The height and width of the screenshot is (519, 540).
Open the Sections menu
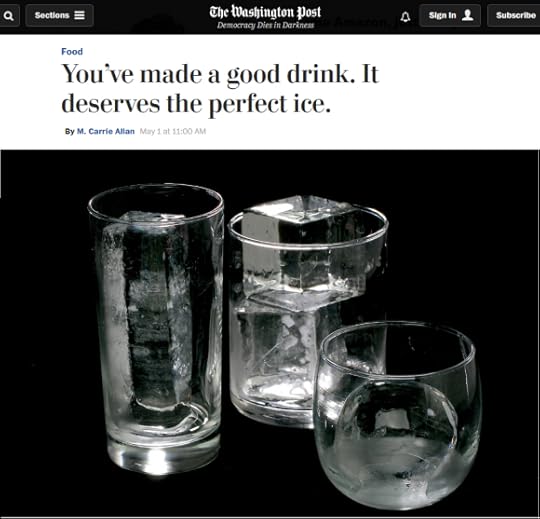(60, 15)
